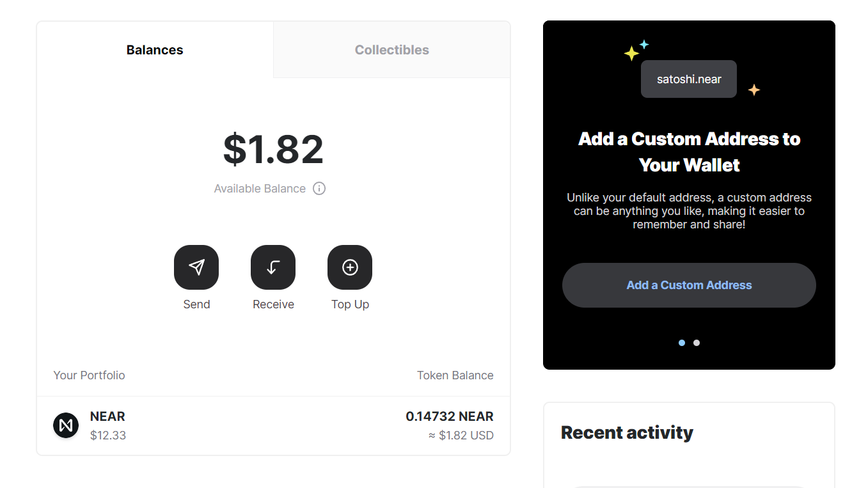
Task: Click the 0.14732 NEAR token balance
Action: point(450,416)
